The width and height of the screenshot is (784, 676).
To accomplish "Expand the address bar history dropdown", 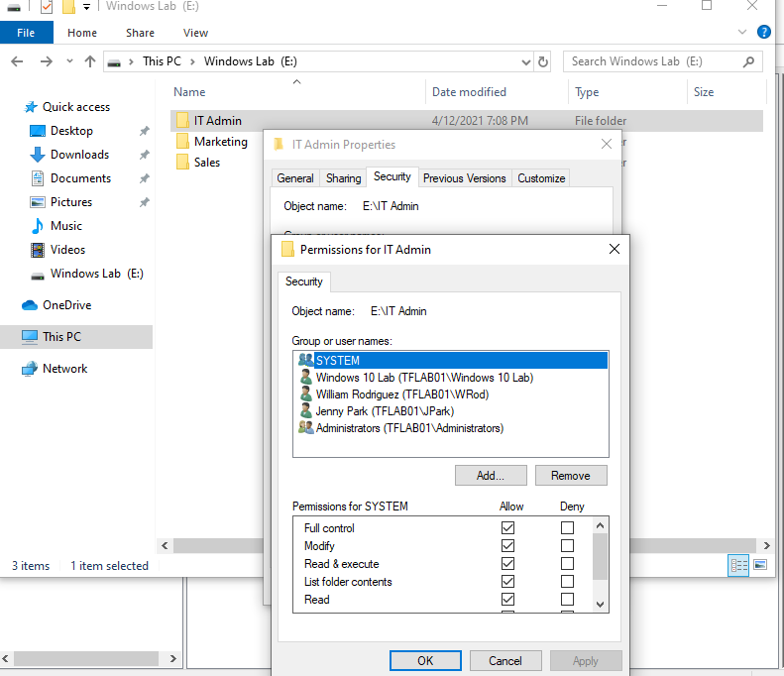I will tap(526, 62).
